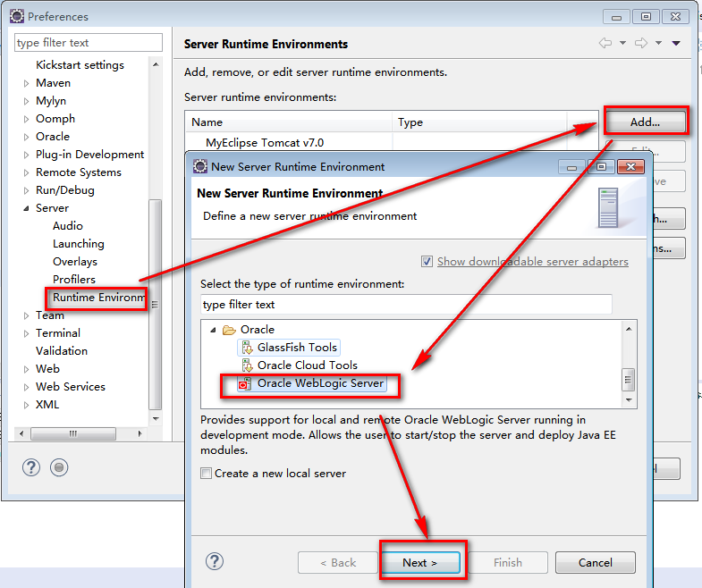This screenshot has width=702, height=588.
Task: Enable Create a new local server checkbox
Action: coord(206,474)
